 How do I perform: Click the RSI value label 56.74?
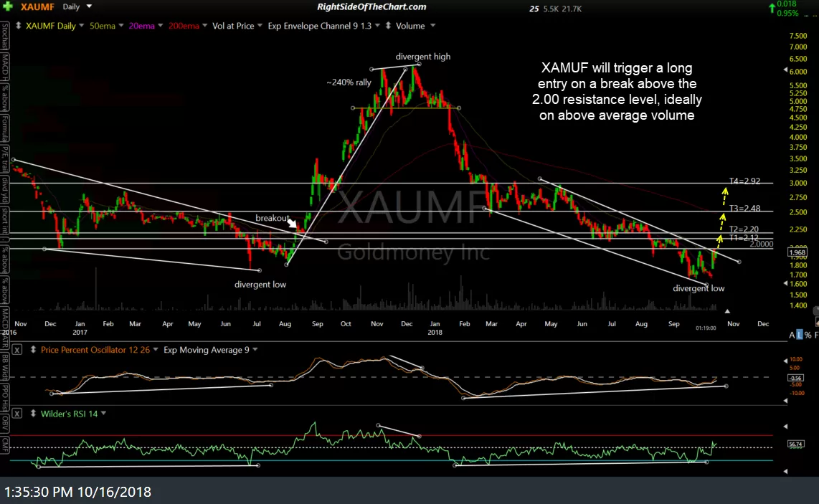click(795, 444)
